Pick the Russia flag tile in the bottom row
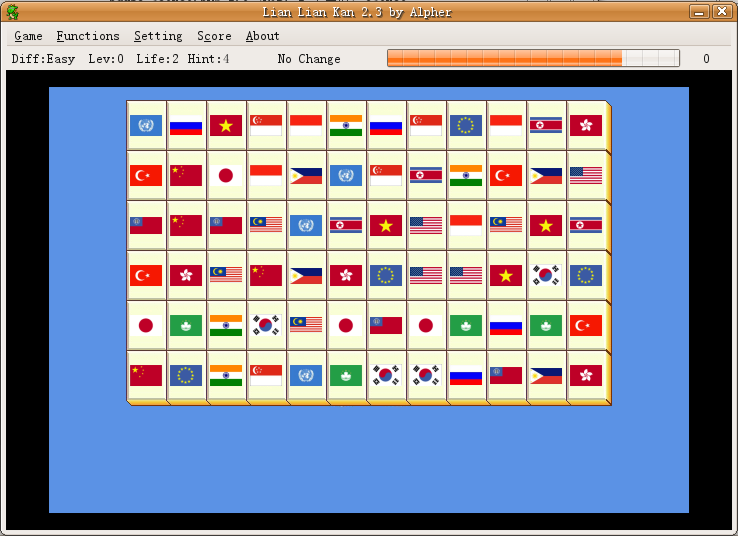The width and height of the screenshot is (738, 536). click(466, 376)
